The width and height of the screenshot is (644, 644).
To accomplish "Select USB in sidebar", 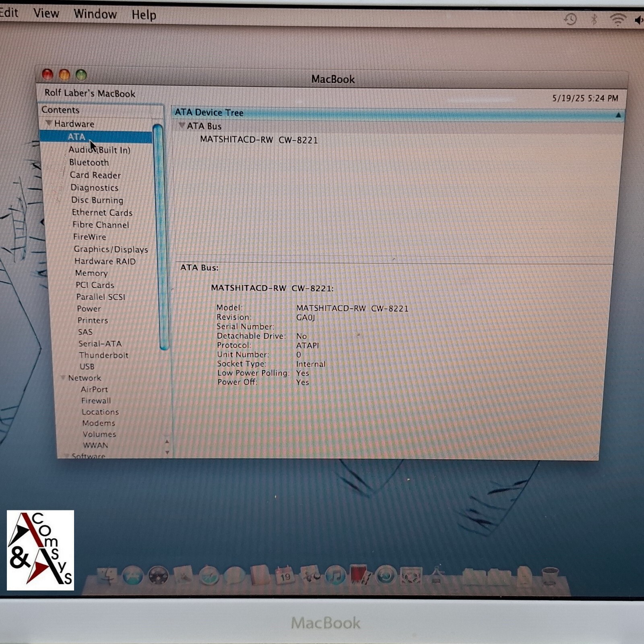I will pos(87,366).
